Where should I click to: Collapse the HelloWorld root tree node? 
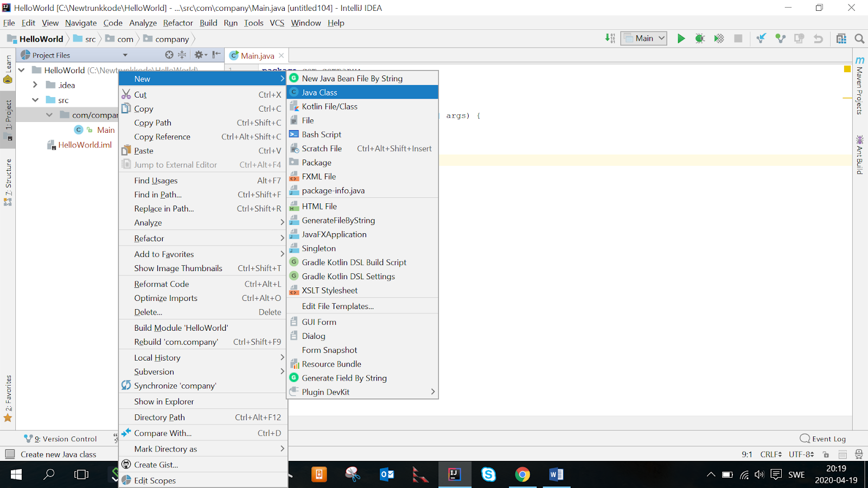point(22,70)
